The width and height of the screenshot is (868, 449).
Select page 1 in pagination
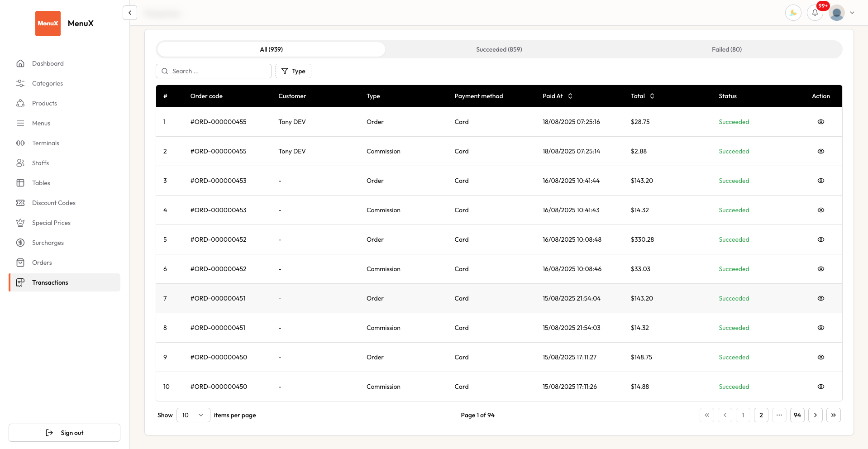743,415
